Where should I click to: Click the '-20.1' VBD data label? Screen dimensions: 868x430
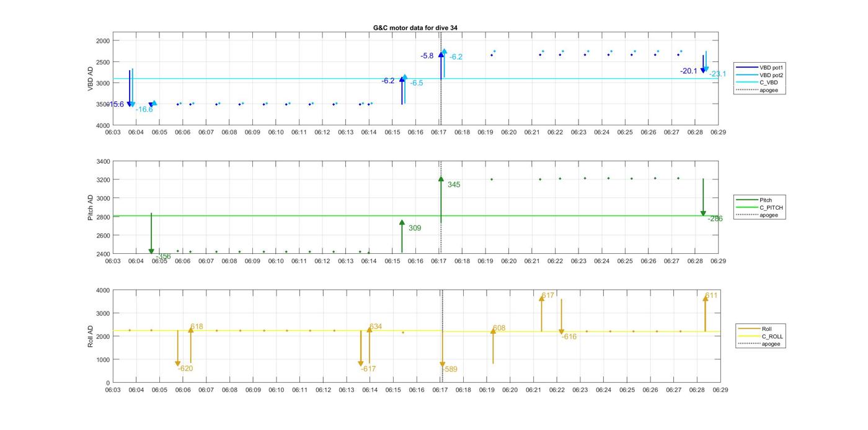689,71
